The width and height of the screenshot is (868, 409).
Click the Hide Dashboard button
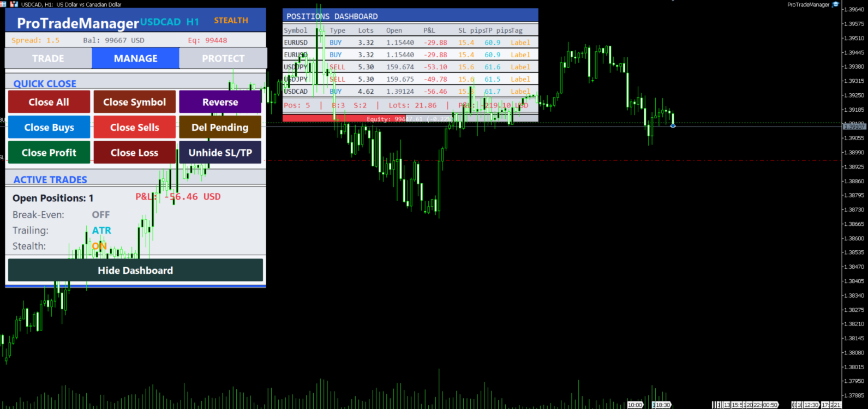pyautogui.click(x=135, y=270)
